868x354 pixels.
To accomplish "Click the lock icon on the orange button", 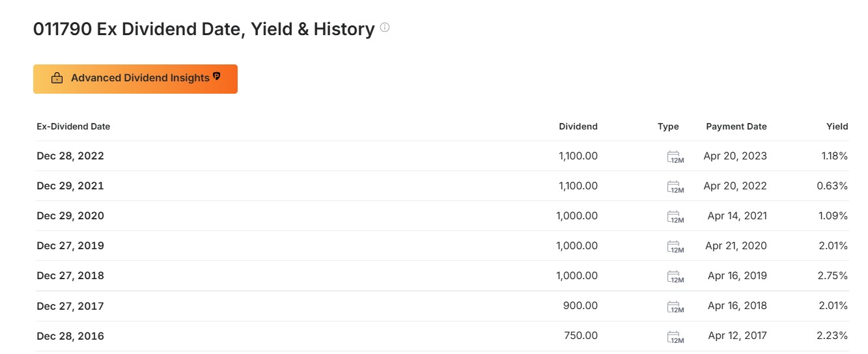I will click(x=57, y=78).
